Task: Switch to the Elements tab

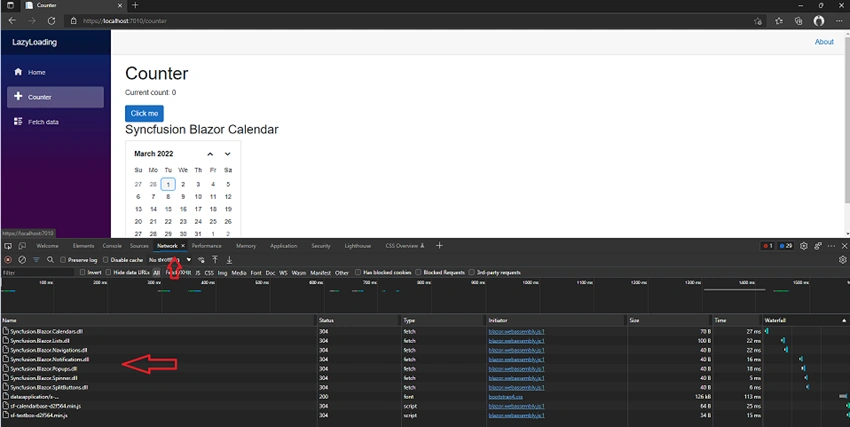Action: [83, 246]
